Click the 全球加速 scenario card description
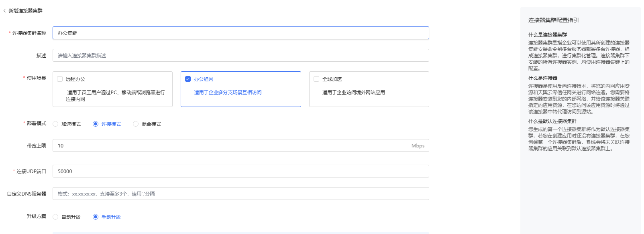 click(x=353, y=92)
